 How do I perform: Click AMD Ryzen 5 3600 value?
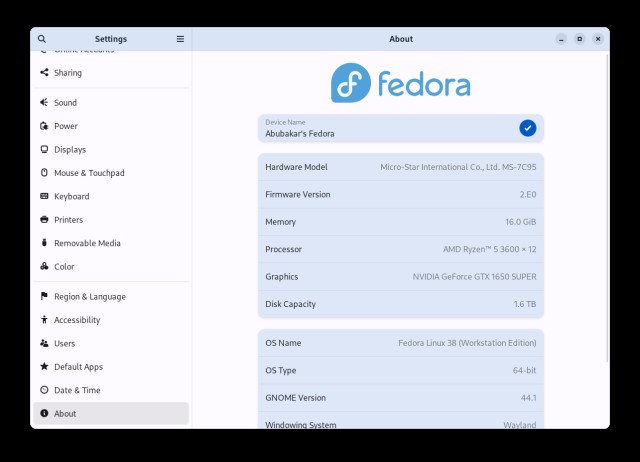489,249
